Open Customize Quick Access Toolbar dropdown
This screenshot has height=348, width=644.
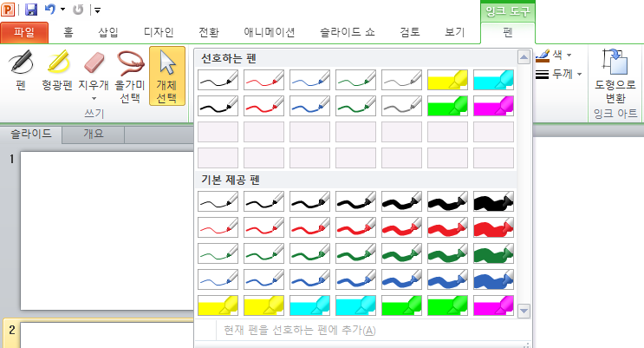pos(97,10)
